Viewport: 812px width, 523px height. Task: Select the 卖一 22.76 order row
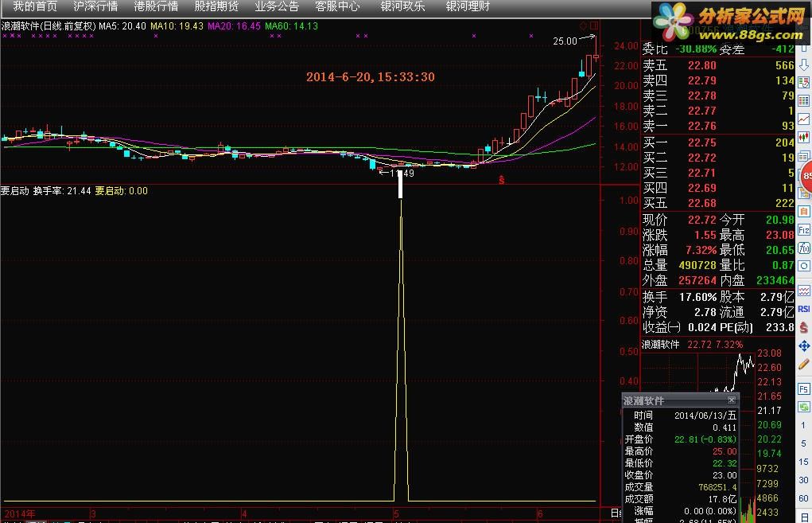coord(717,126)
